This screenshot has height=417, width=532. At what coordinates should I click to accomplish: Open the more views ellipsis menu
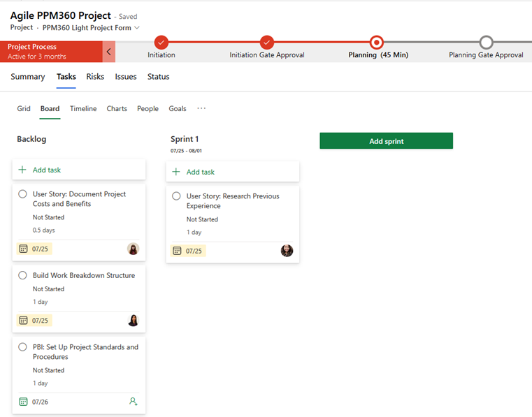pyautogui.click(x=201, y=108)
